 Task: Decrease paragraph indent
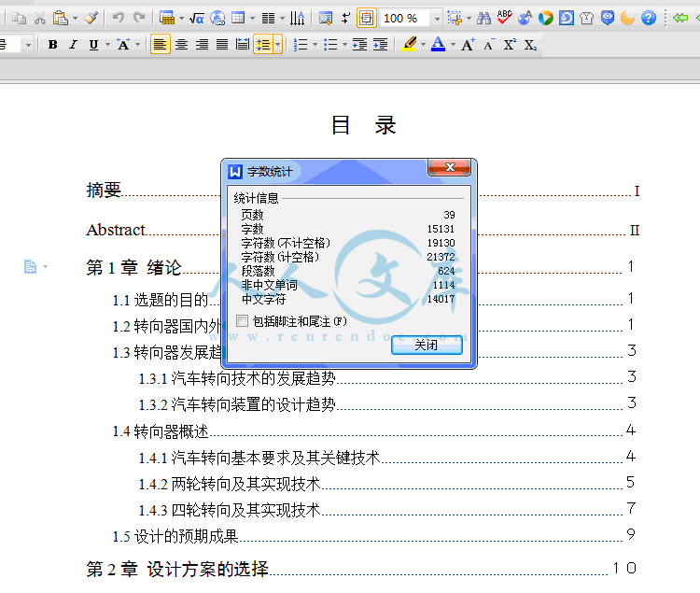coord(360,45)
